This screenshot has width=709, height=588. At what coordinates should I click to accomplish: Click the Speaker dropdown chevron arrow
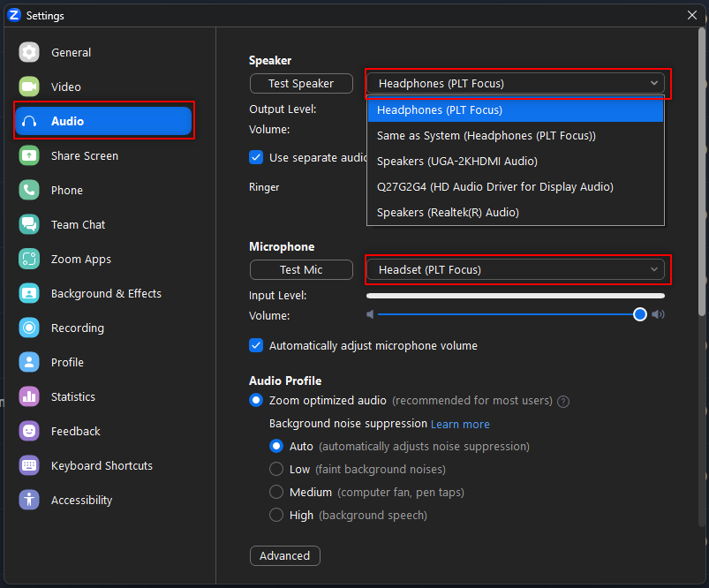[x=654, y=83]
